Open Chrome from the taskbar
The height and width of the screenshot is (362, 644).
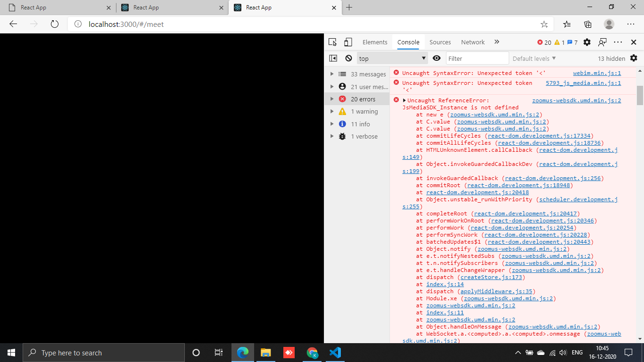click(x=312, y=353)
